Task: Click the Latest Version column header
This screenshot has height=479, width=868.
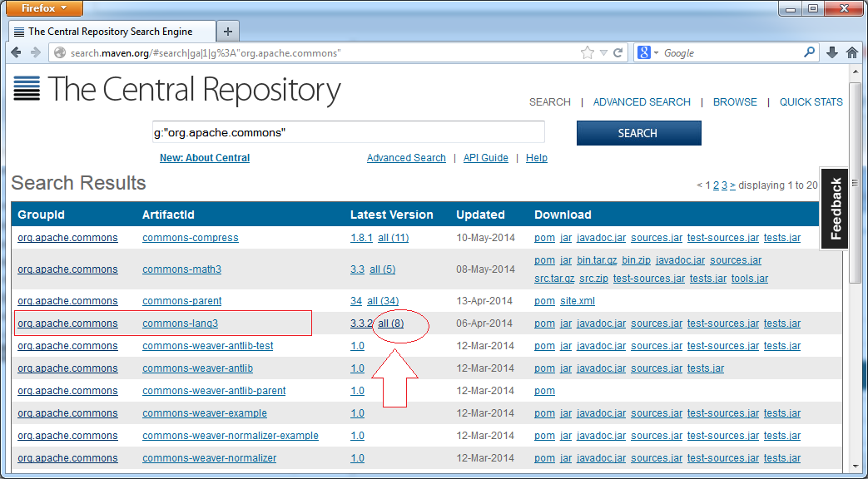Action: [392, 215]
